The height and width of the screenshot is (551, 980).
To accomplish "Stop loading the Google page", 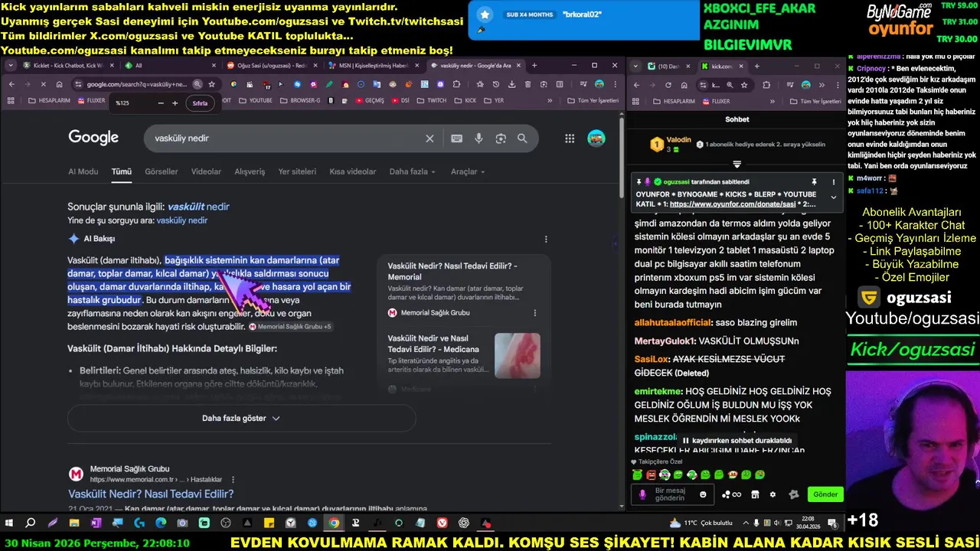I will point(43,84).
